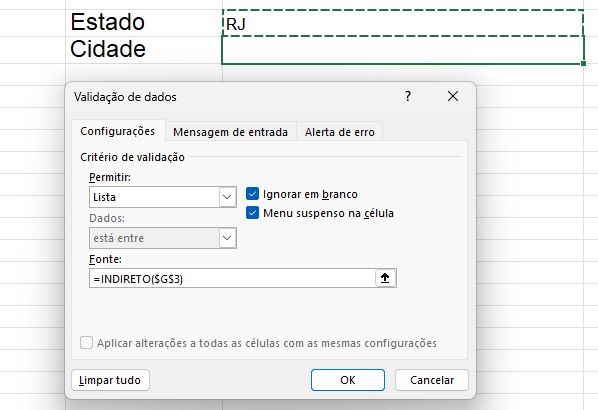Select the empty cell next to Cidade
This screenshot has width=598, height=410.
pos(403,50)
